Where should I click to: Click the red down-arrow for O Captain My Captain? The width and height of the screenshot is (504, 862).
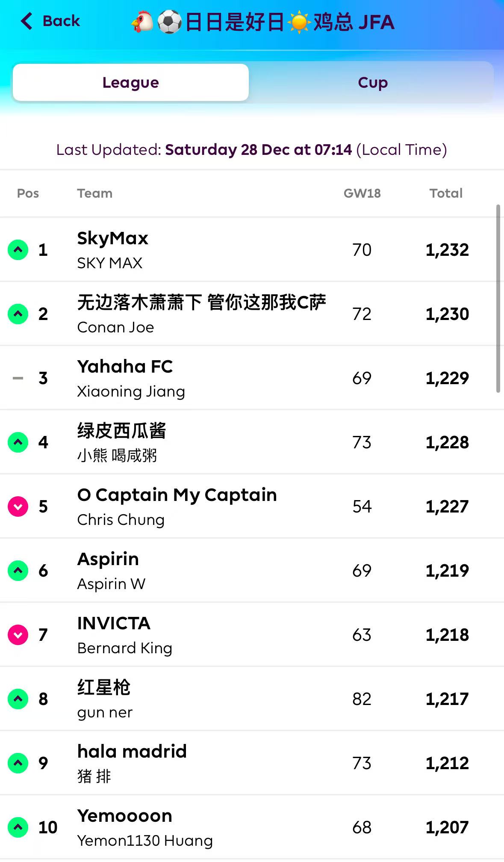tap(18, 507)
